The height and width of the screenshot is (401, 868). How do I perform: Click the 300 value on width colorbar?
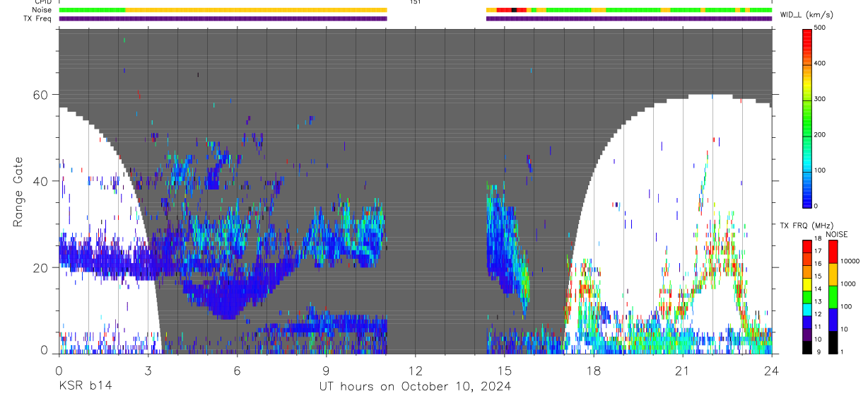click(x=821, y=99)
